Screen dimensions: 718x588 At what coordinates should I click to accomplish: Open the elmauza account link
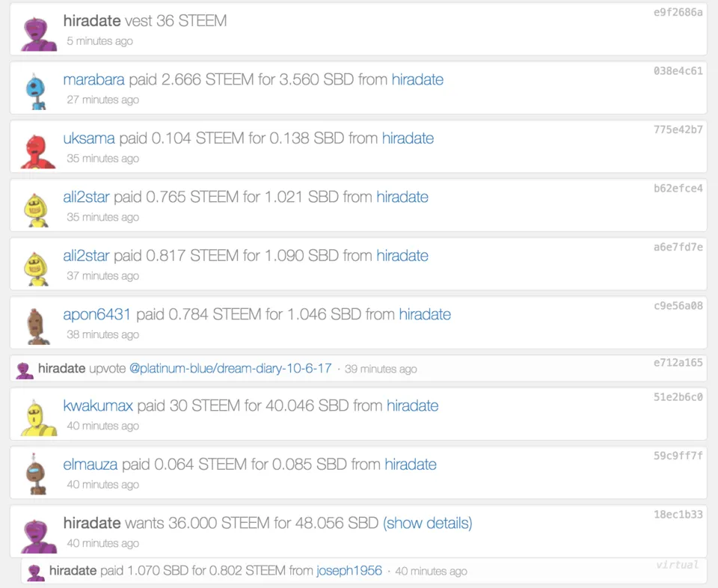tap(90, 465)
